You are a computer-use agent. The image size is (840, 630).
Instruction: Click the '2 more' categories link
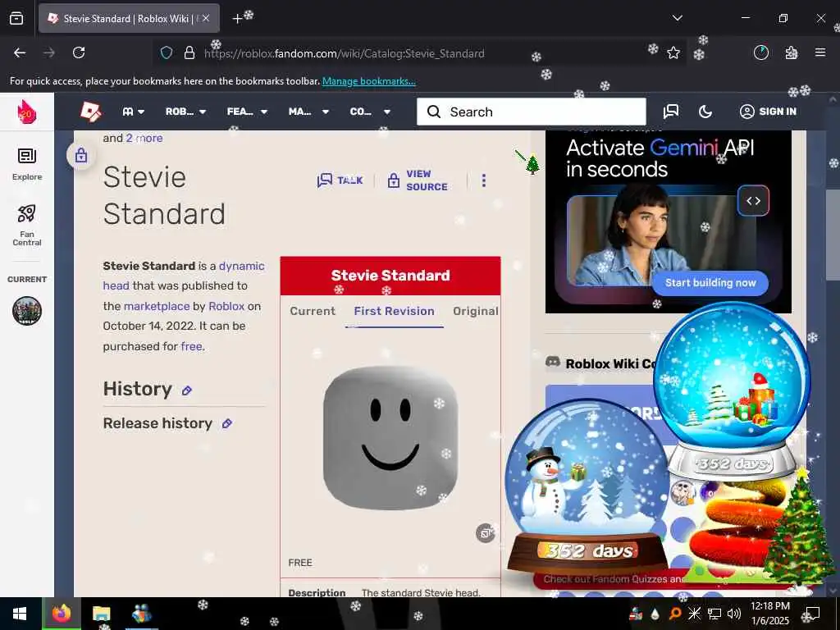[144, 138]
